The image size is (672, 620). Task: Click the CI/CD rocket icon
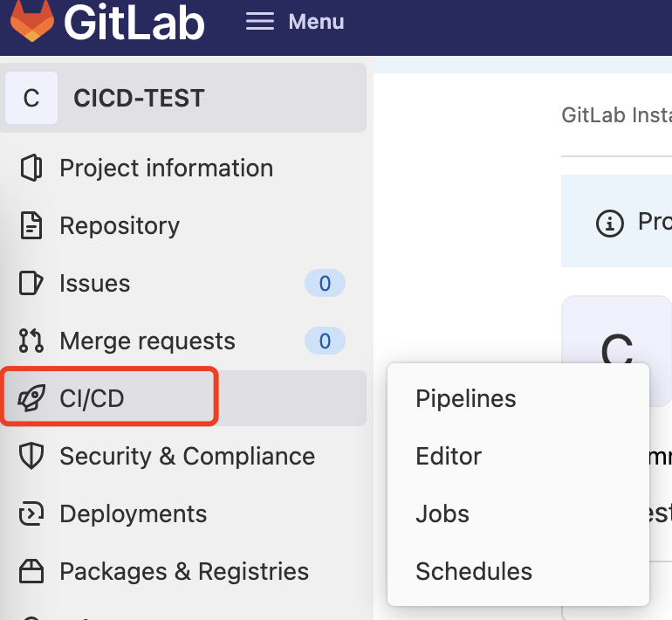(31, 399)
